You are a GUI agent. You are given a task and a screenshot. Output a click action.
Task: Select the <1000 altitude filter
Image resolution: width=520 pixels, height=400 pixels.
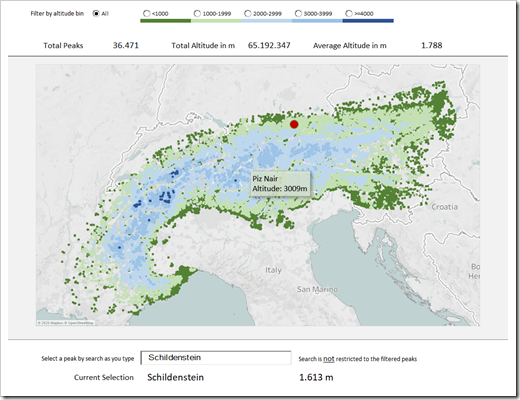tap(147, 14)
